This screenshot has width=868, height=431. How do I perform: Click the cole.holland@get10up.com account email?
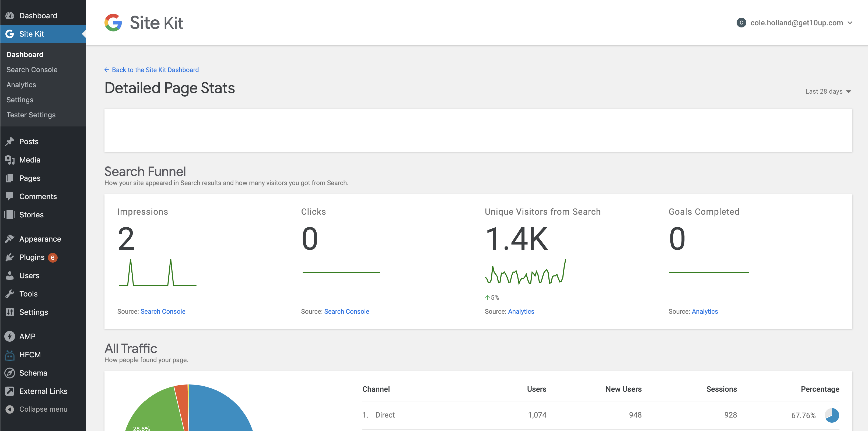[797, 23]
